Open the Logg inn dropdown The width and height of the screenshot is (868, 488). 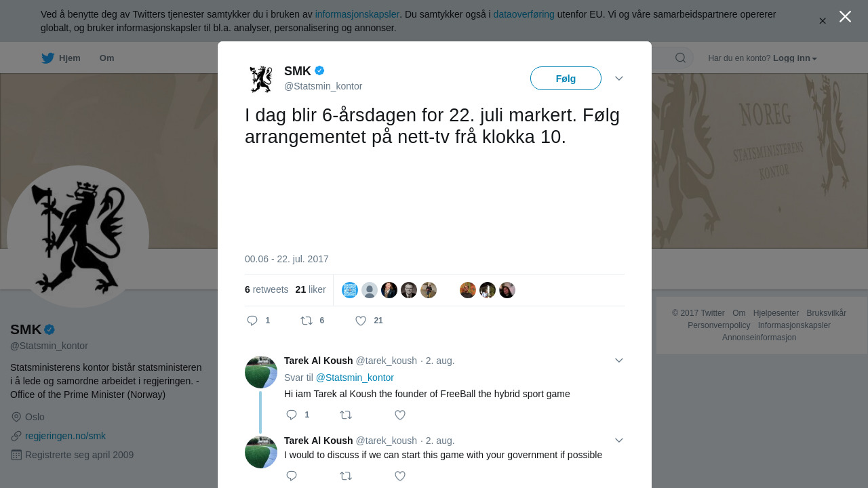click(795, 58)
